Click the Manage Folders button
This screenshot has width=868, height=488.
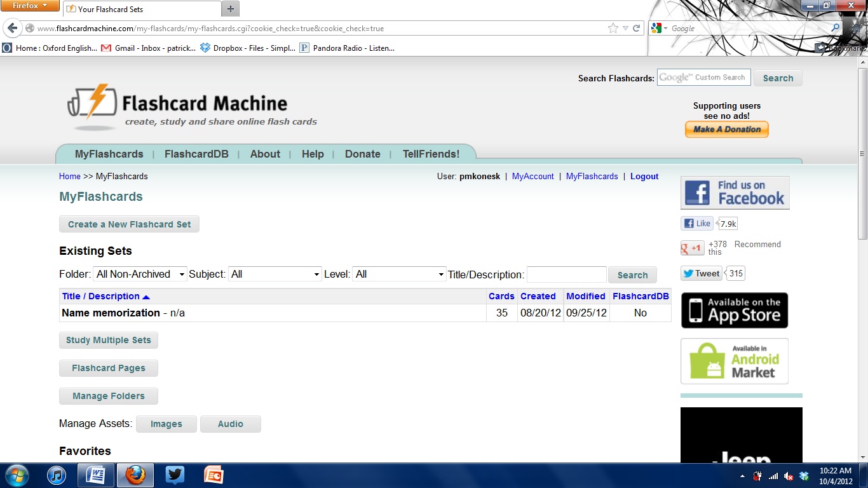tap(109, 396)
